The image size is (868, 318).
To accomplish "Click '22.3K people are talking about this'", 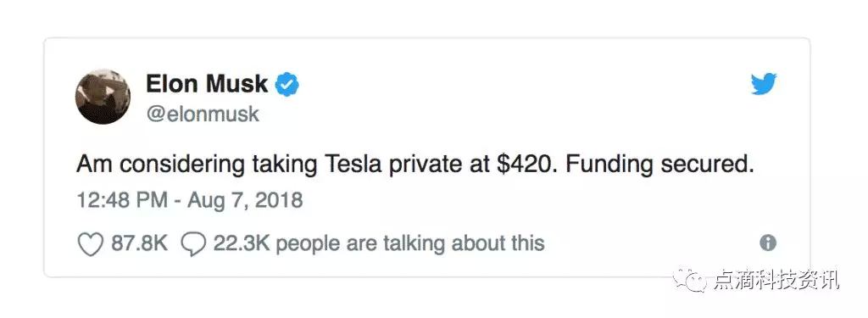I will tap(379, 243).
